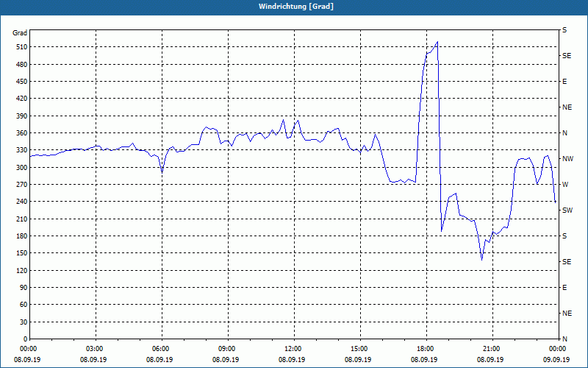Click the "06:00" time label
Viewport: 588px width, 368px height.
160,349
